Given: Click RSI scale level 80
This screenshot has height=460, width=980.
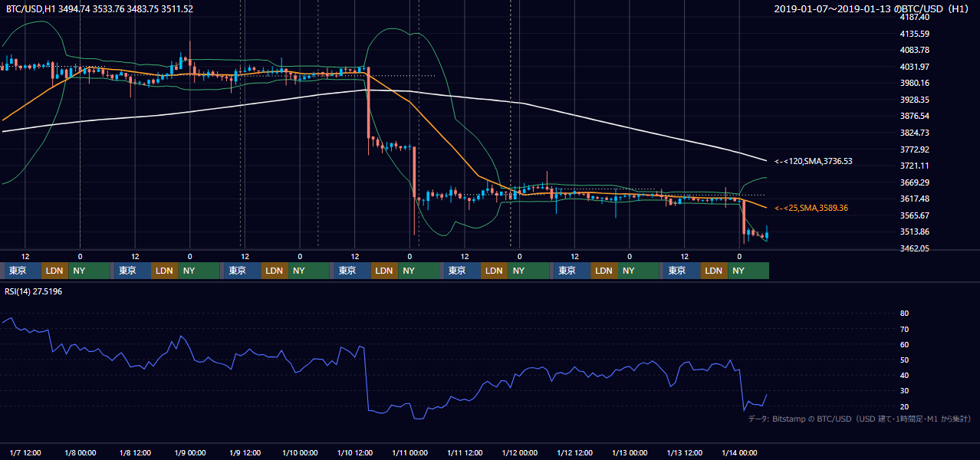Looking at the screenshot, I should point(904,314).
